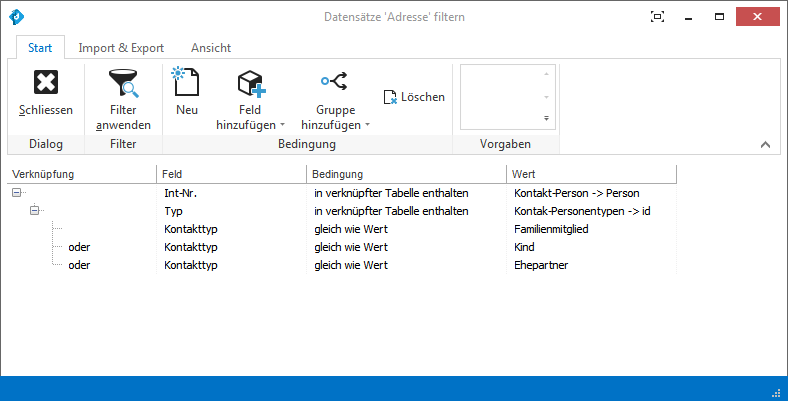Select value 'Kontakt-Person -> Person'
The height and width of the screenshot is (401, 788).
click(x=577, y=193)
